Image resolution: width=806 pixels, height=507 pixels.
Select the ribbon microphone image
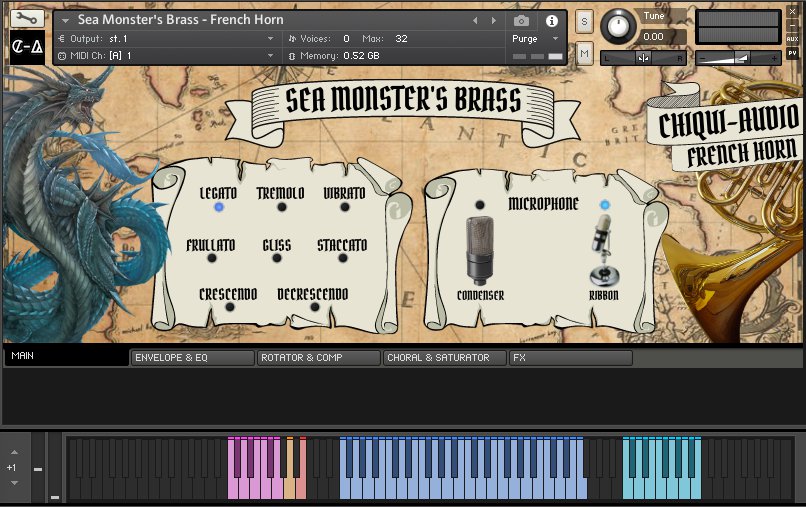click(x=603, y=254)
